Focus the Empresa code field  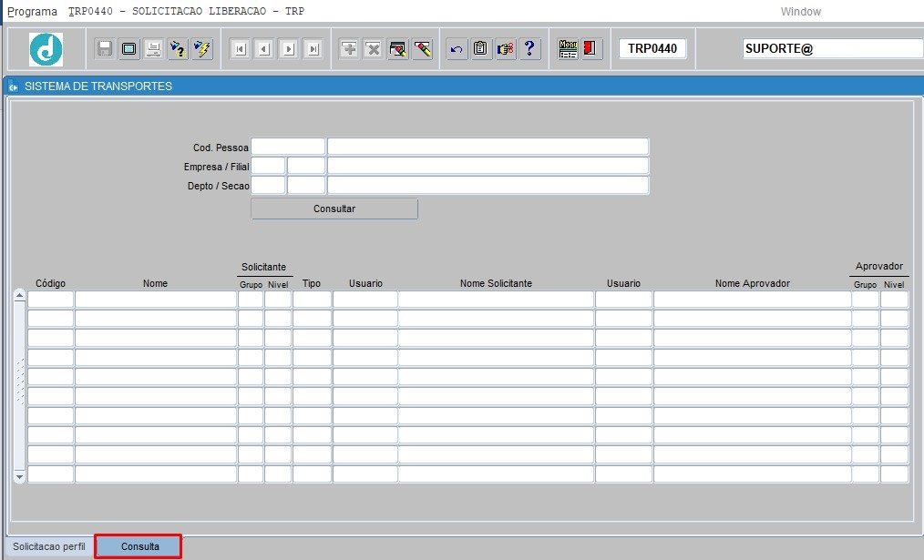click(268, 166)
